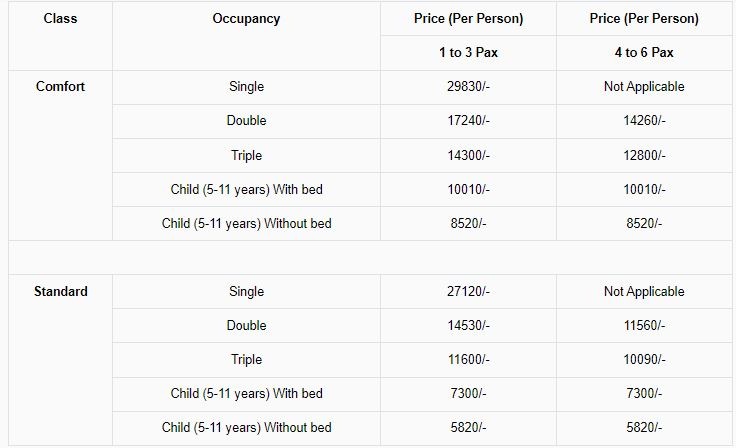Click the Standard Double occupancy cell
Screen dimensions: 736x448
[246, 325]
